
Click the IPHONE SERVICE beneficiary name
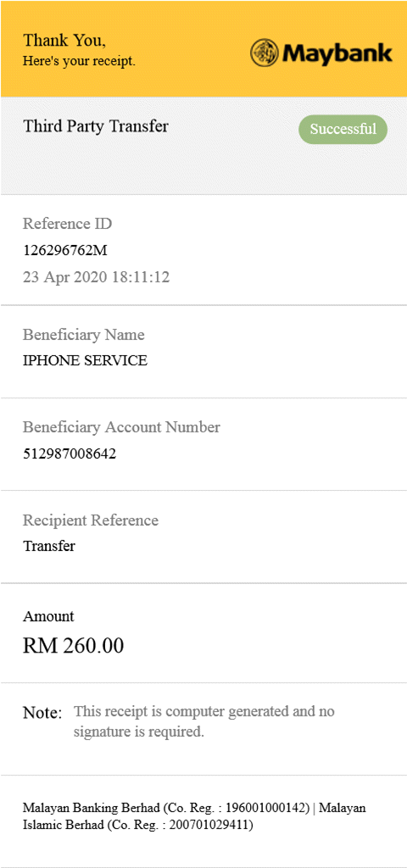point(86,361)
